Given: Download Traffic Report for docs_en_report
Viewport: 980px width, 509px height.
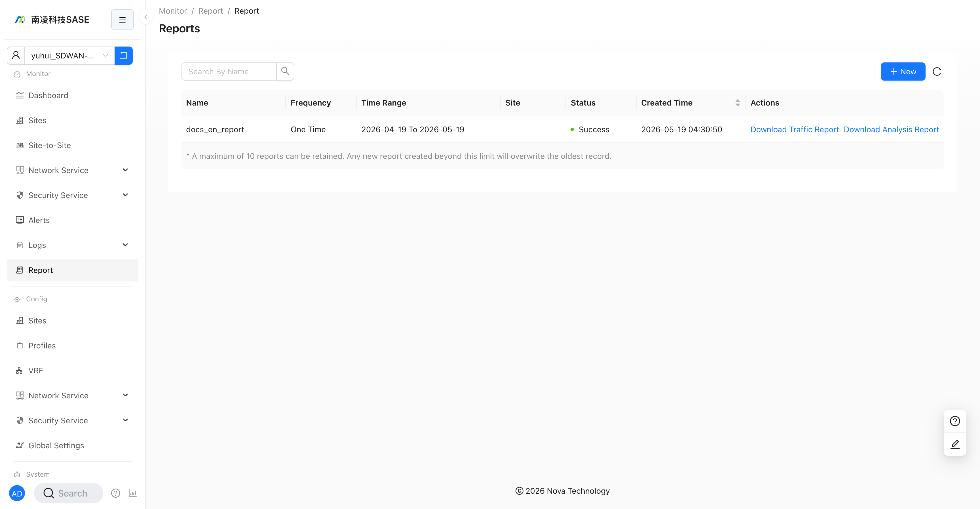Looking at the screenshot, I should (x=794, y=129).
